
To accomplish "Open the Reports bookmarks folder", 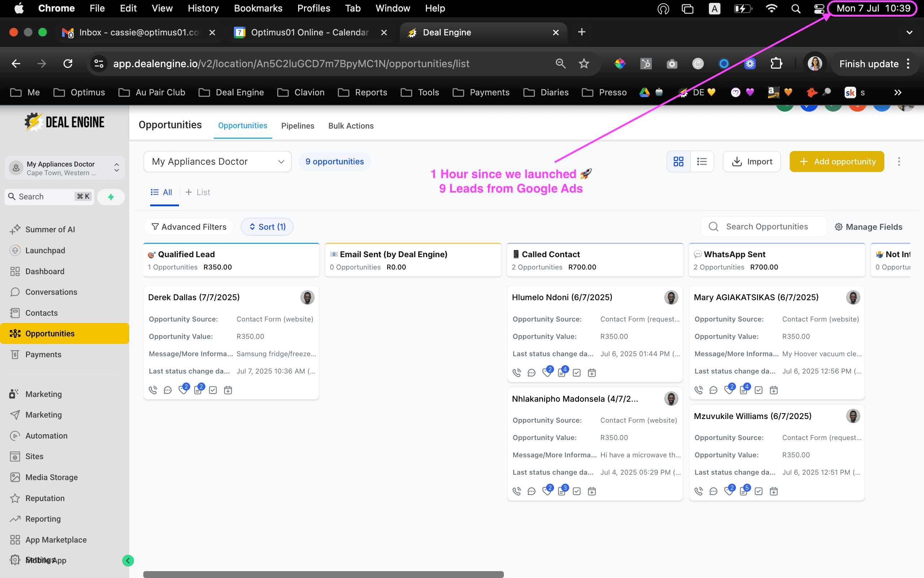I will (x=363, y=92).
